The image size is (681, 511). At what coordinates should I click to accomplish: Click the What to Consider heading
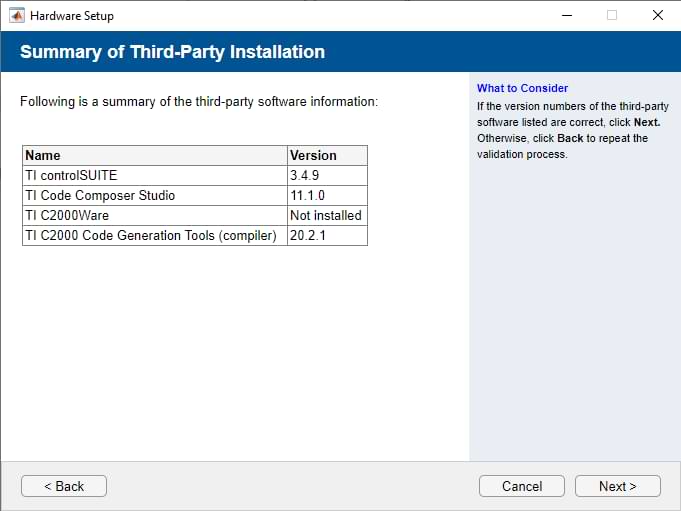click(522, 88)
